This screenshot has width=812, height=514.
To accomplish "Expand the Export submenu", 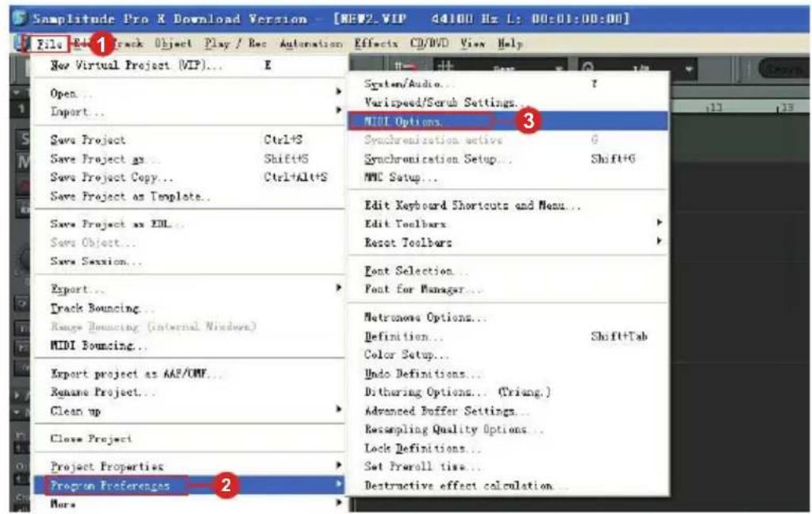I will 190,290.
